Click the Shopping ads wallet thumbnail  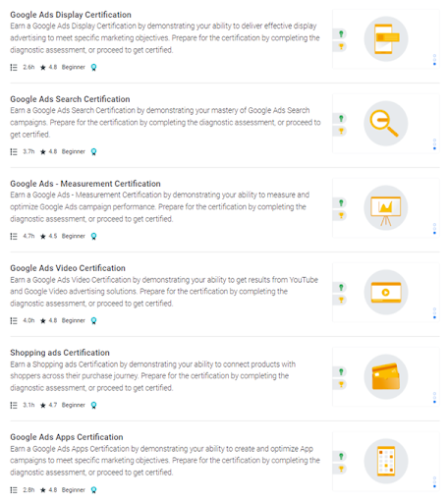point(386,376)
